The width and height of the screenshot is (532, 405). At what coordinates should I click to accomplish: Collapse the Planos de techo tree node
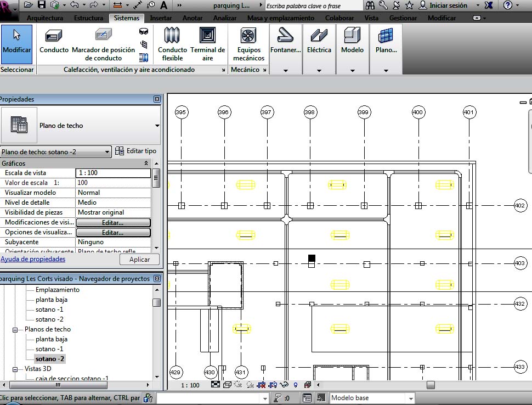click(x=16, y=329)
